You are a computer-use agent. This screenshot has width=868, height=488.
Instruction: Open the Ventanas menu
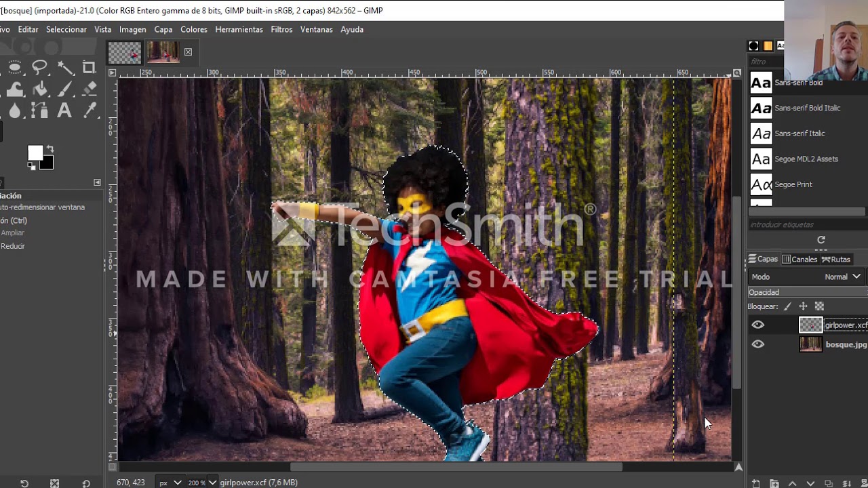(x=317, y=29)
